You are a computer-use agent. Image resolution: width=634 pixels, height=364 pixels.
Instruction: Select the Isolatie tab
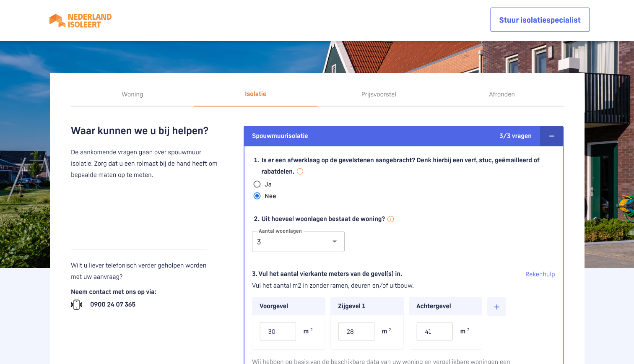(x=255, y=94)
